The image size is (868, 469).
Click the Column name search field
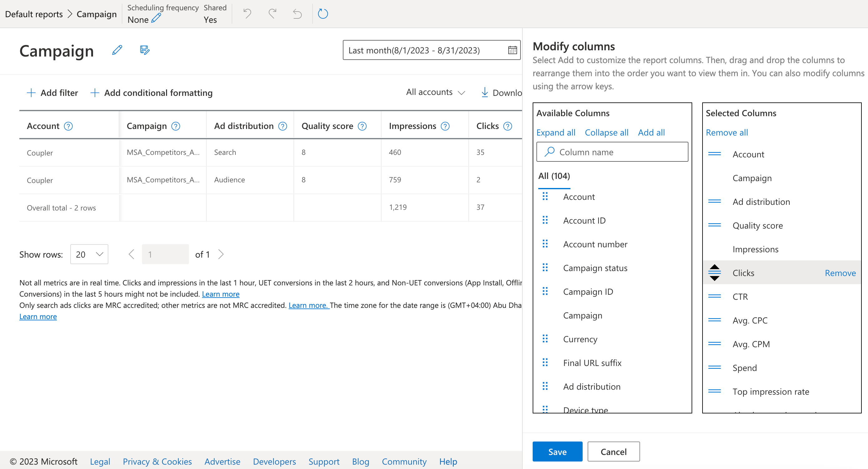coord(612,152)
